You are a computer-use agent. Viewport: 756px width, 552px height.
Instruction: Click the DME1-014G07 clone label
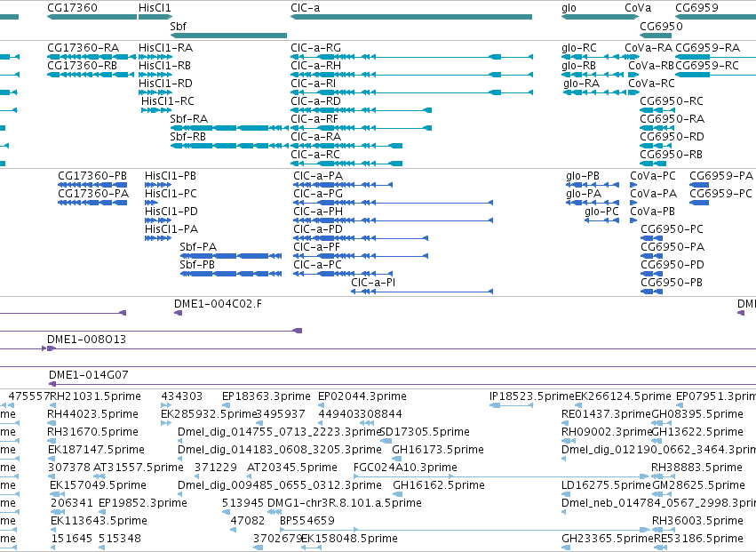[x=89, y=375]
